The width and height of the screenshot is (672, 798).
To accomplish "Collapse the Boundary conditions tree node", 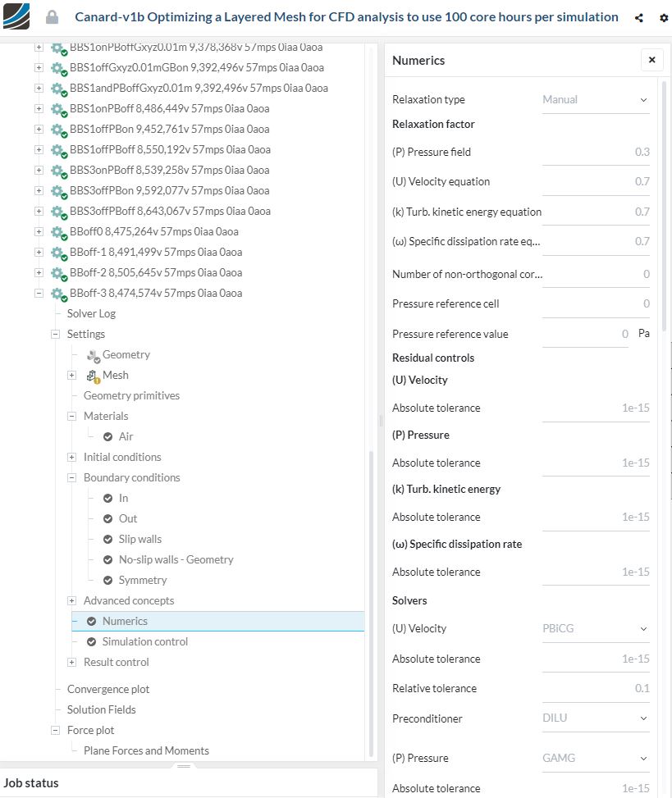I will coord(72,478).
